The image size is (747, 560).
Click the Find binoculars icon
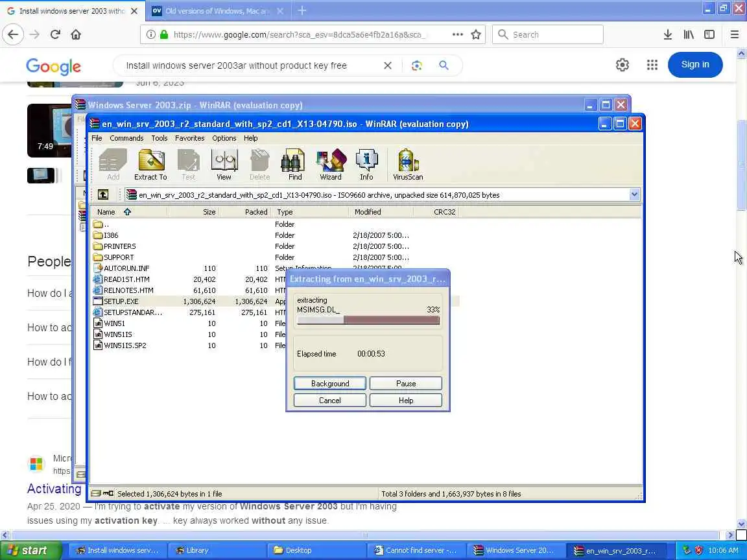tap(294, 165)
